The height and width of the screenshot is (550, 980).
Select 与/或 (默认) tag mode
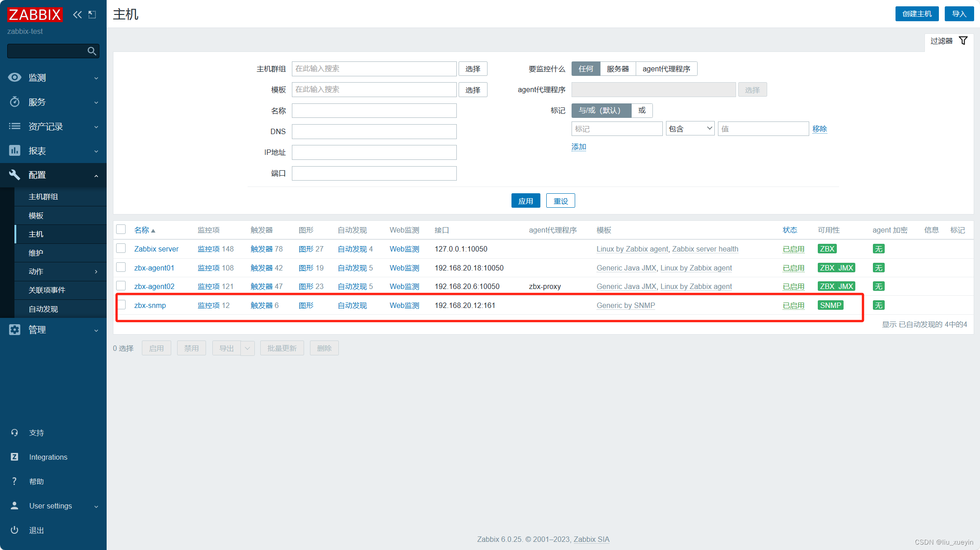(601, 110)
